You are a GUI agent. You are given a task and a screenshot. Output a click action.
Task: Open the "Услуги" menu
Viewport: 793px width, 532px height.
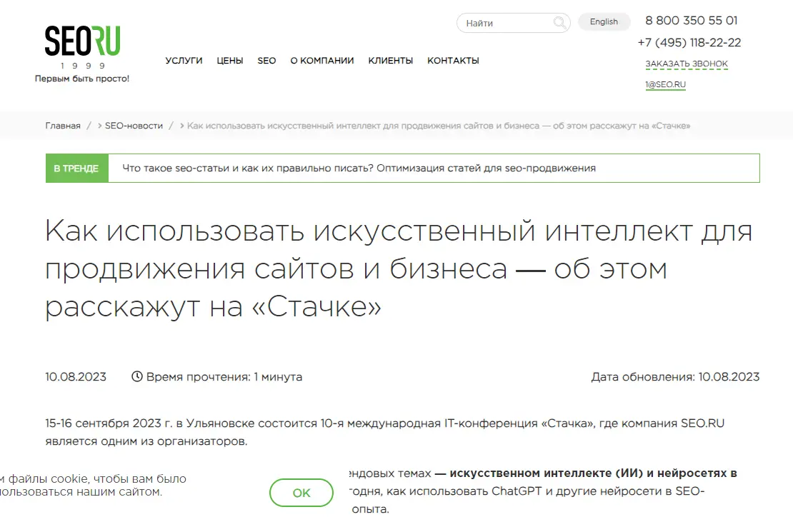[x=184, y=61]
